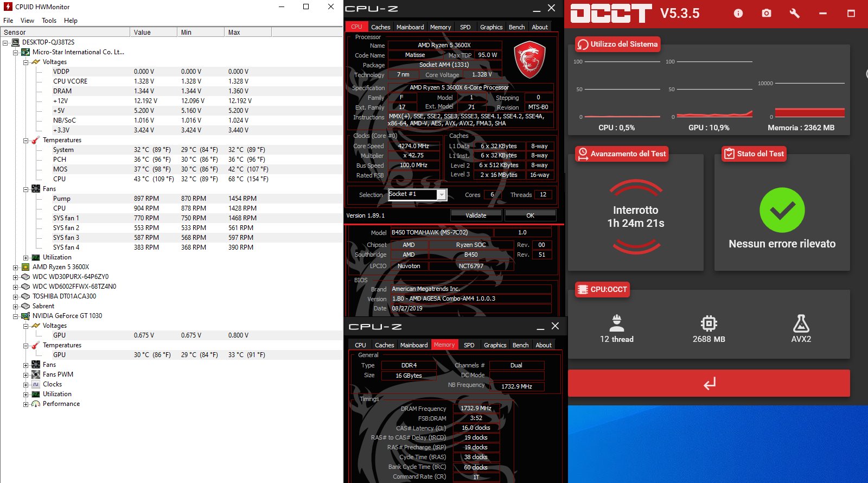Image resolution: width=868 pixels, height=483 pixels.
Task: Click the OCCT AVX2 flask icon
Action: (x=801, y=323)
